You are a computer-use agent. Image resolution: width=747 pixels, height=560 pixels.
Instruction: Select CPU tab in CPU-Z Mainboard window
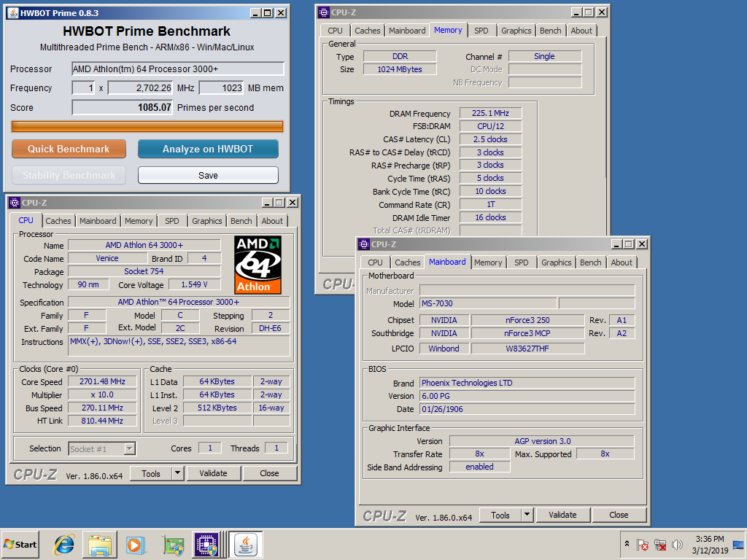[x=375, y=262]
